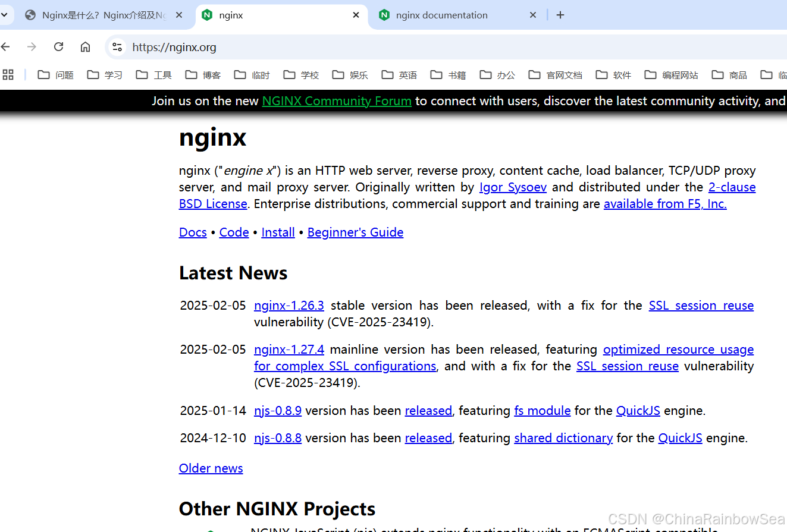Image resolution: width=787 pixels, height=532 pixels.
Task: Switch to nginx documentation tab
Action: tap(441, 15)
